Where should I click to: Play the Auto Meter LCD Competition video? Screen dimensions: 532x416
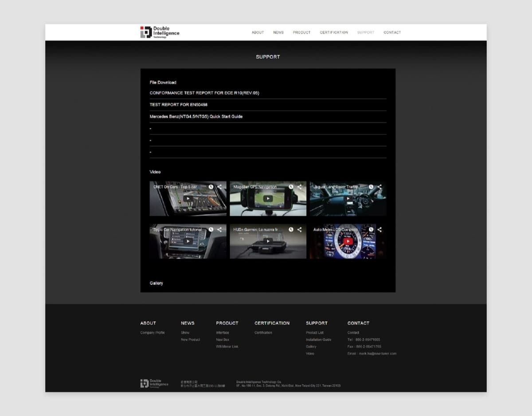pos(348,241)
